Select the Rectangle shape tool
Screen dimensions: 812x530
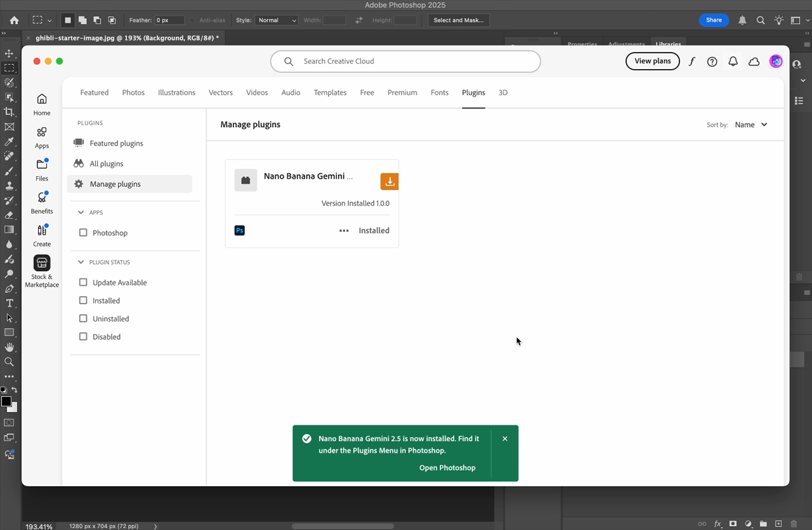click(x=9, y=332)
